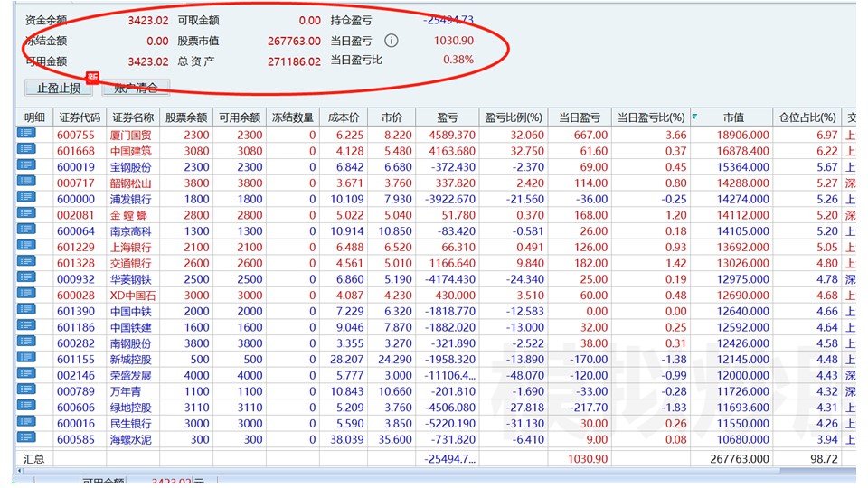The image size is (868, 488).
Task: Click summary total 267763.000 in 汇总 row
Action: 740,459
